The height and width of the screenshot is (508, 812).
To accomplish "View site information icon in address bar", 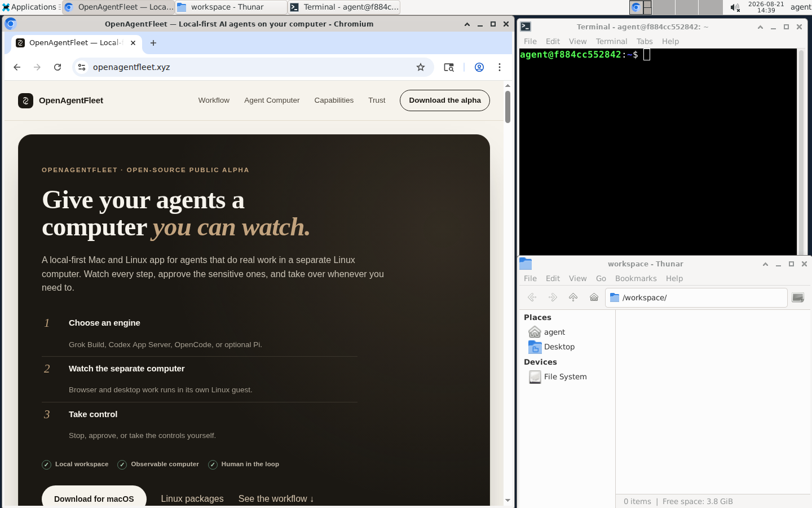I will coord(82,67).
